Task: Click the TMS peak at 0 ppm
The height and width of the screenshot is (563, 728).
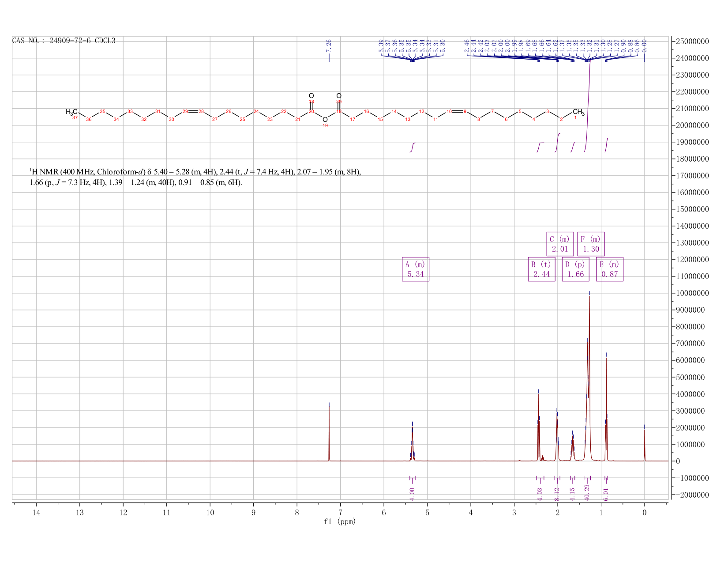Action: pyautogui.click(x=644, y=445)
